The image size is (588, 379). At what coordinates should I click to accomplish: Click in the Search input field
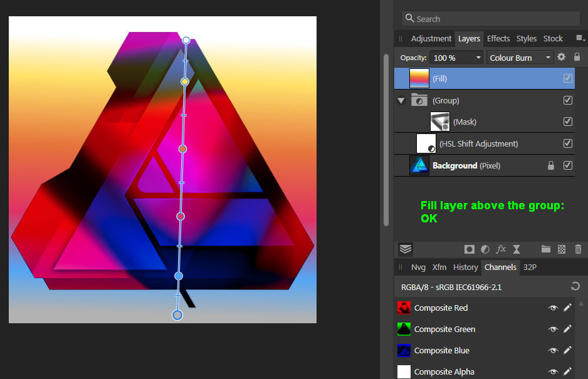click(x=491, y=19)
